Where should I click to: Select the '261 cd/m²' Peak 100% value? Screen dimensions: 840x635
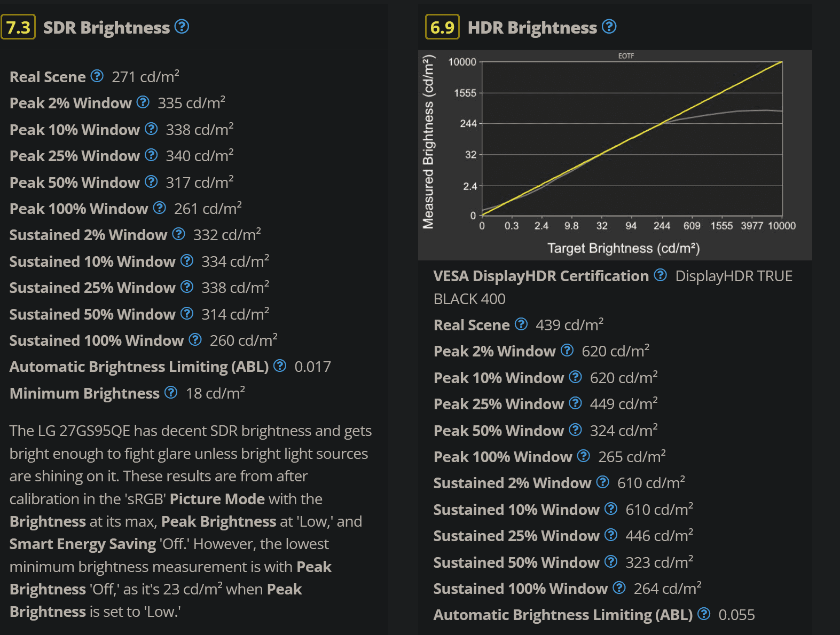(x=208, y=209)
